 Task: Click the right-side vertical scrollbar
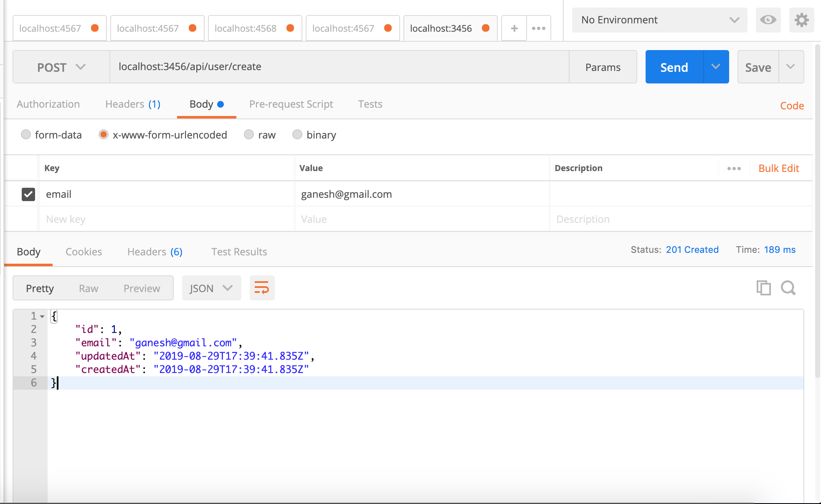point(818,209)
